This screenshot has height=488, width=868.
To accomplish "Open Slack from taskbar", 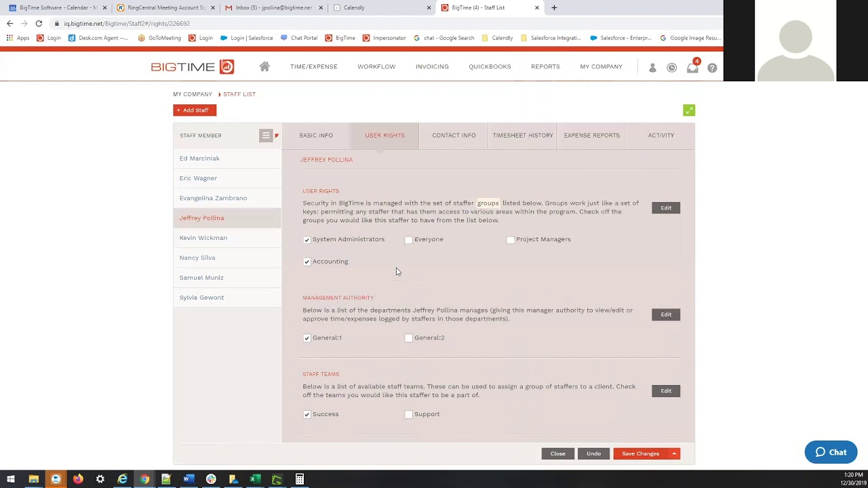I will [x=211, y=479].
